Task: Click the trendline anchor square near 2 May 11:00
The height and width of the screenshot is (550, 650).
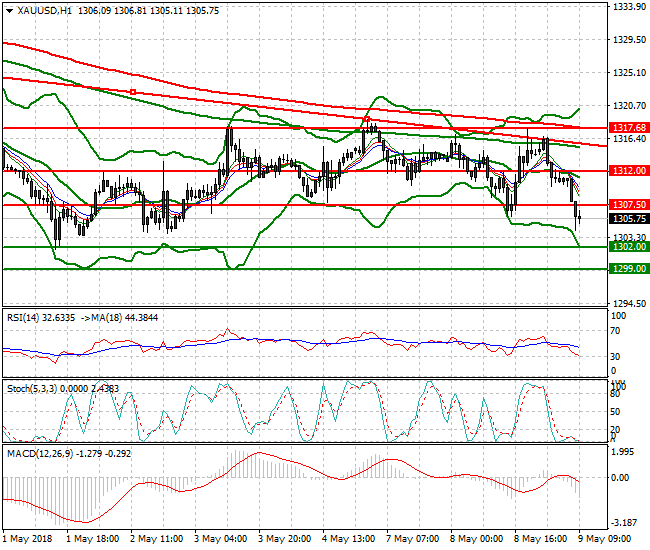Action: (133, 92)
